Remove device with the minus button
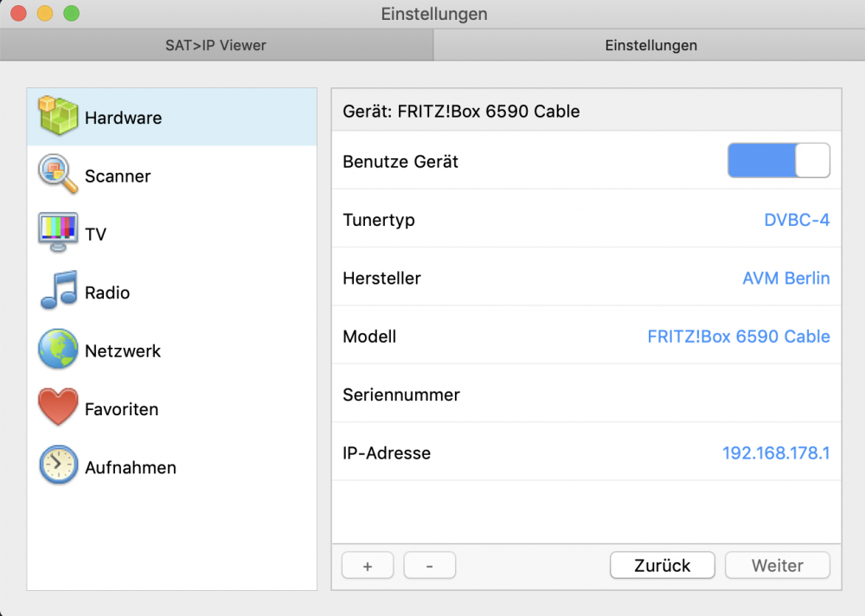 (x=429, y=566)
